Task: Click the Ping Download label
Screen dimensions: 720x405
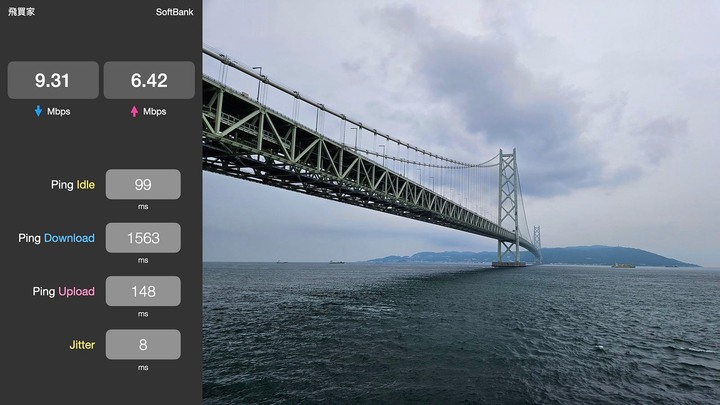Action: 56,238
